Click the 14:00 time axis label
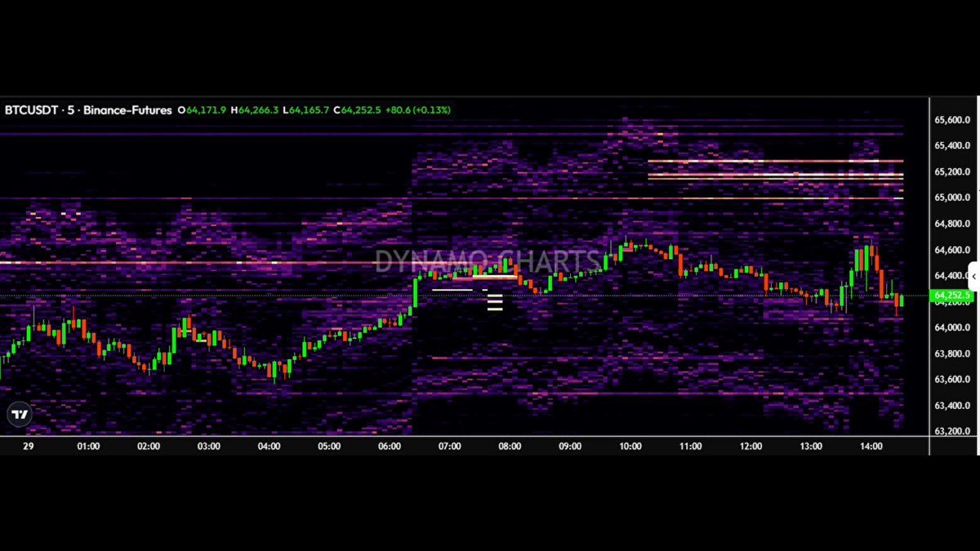Screen dimensions: 980x551 pyautogui.click(x=871, y=447)
